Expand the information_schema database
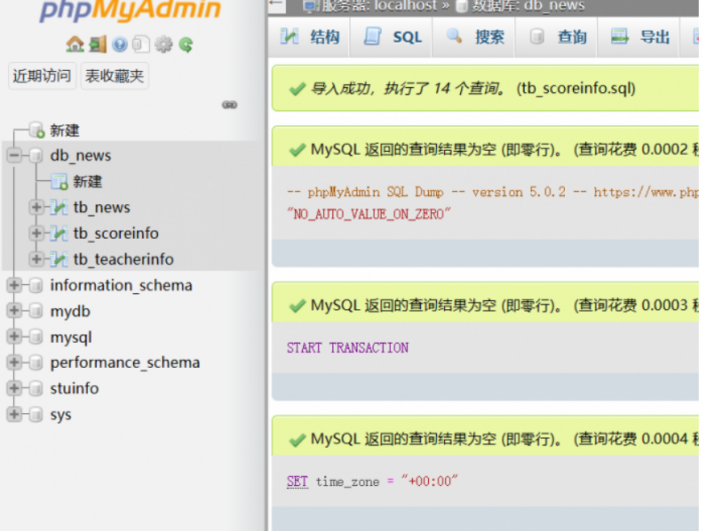Image resolution: width=702 pixels, height=531 pixels. coord(14,285)
